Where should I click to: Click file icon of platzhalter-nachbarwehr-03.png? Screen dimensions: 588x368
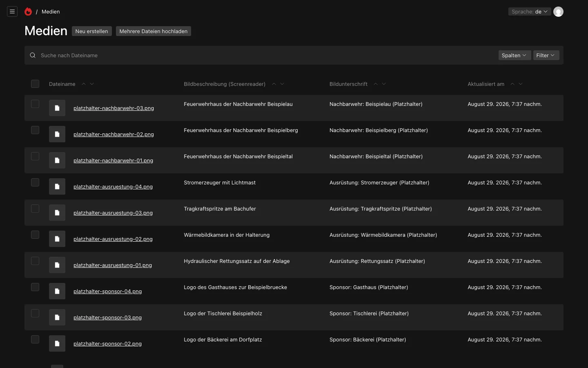coord(57,108)
